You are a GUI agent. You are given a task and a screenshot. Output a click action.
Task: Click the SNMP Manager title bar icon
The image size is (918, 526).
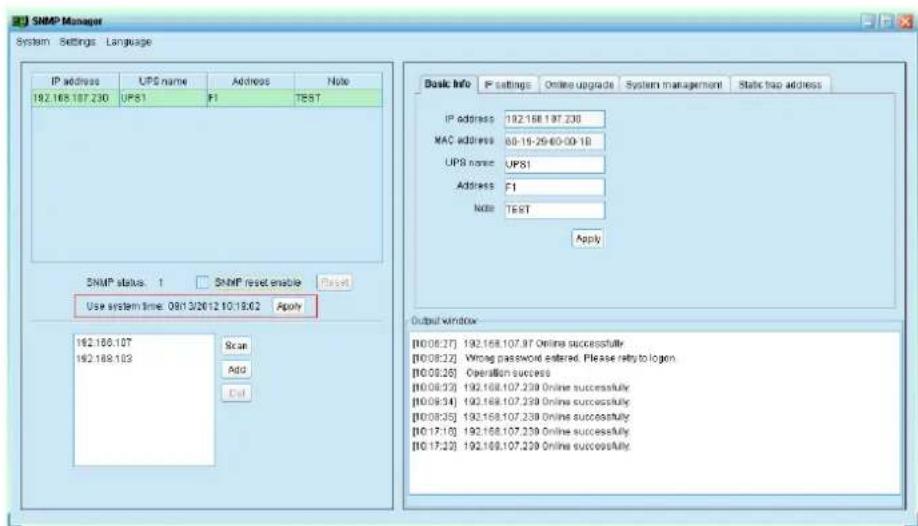pyautogui.click(x=20, y=21)
